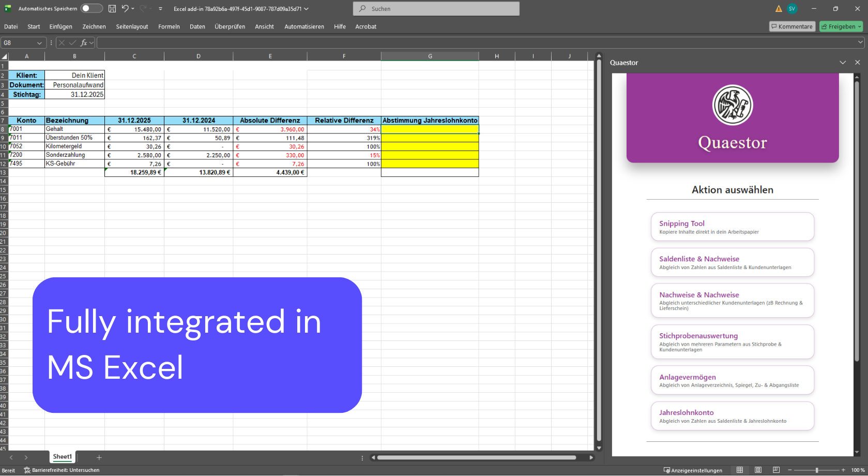This screenshot has width=868, height=476.
Task: Open the Zeichnen ribbon tab
Action: point(94,26)
